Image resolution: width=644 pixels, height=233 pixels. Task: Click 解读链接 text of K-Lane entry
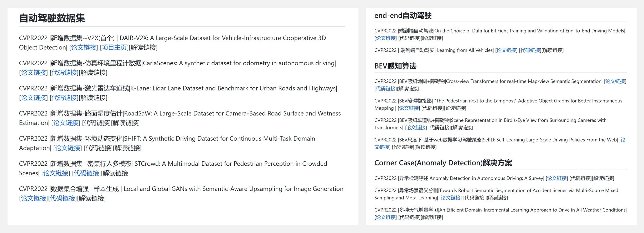[x=93, y=98]
